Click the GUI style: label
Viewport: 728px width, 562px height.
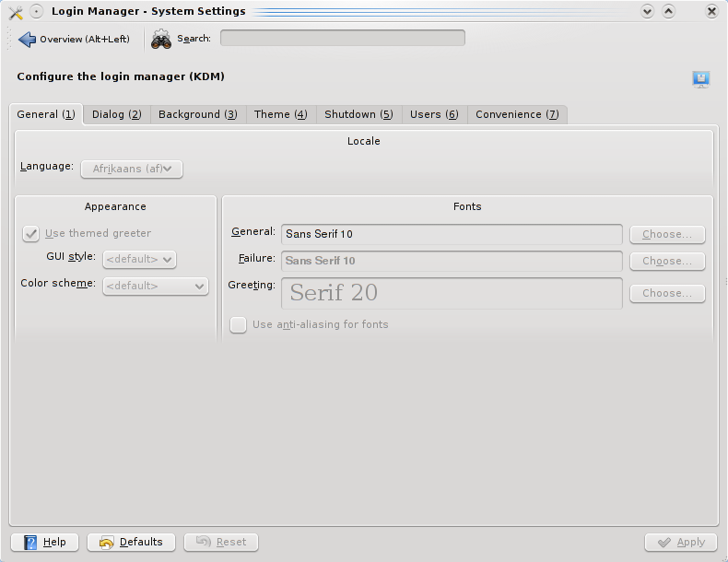coord(71,257)
